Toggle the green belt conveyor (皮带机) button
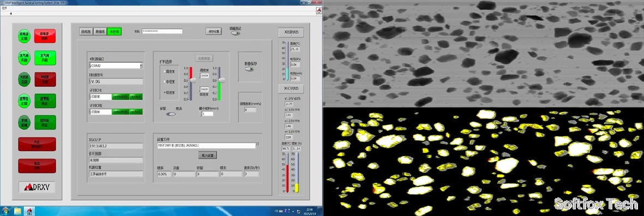 point(45,100)
